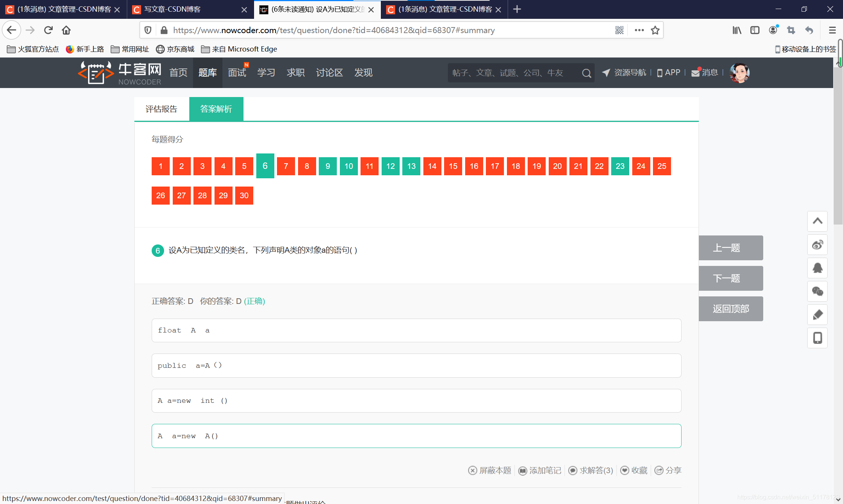The height and width of the screenshot is (504, 843).
Task: Jump to question 13 score box
Action: click(411, 166)
